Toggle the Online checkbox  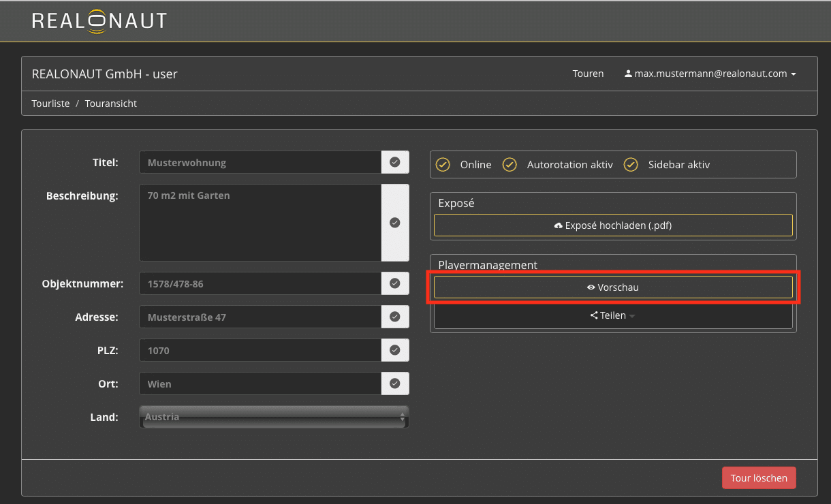(443, 165)
